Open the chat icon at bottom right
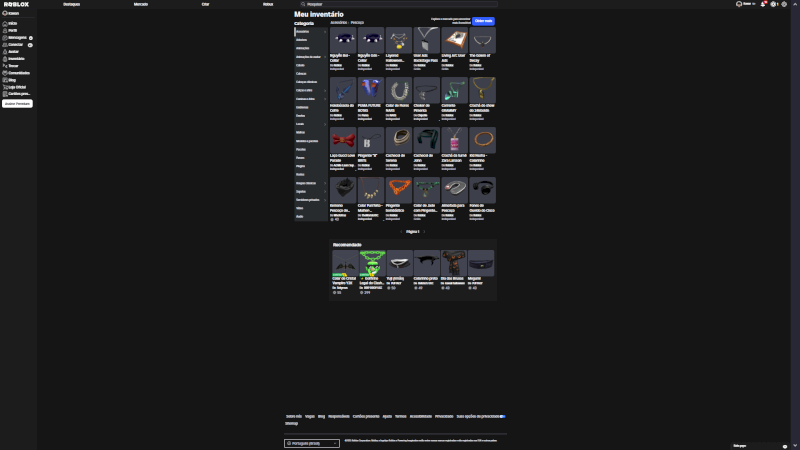The height and width of the screenshot is (450, 800). [x=785, y=446]
